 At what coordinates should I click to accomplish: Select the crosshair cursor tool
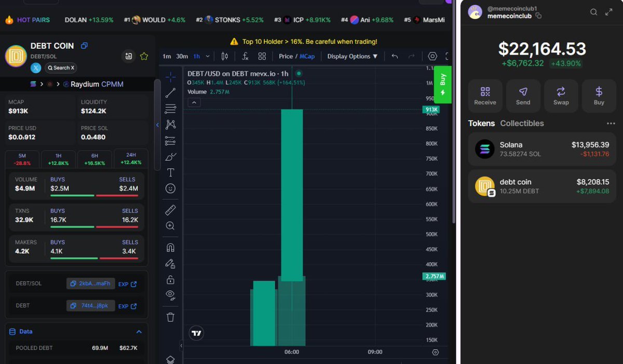170,77
